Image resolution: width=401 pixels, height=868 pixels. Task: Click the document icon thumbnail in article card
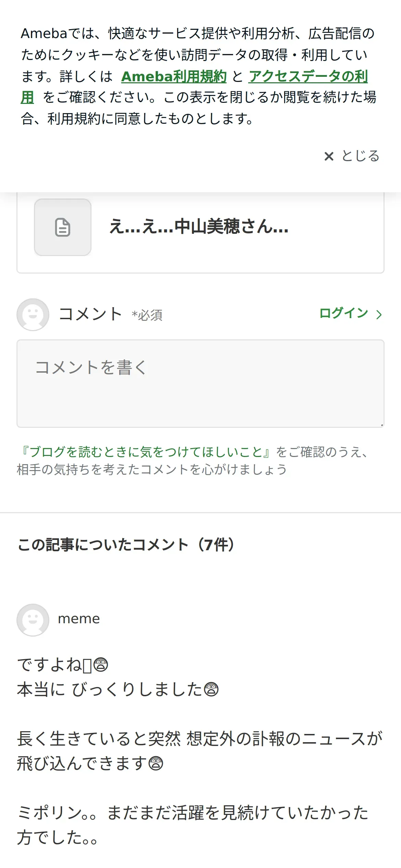(x=63, y=227)
